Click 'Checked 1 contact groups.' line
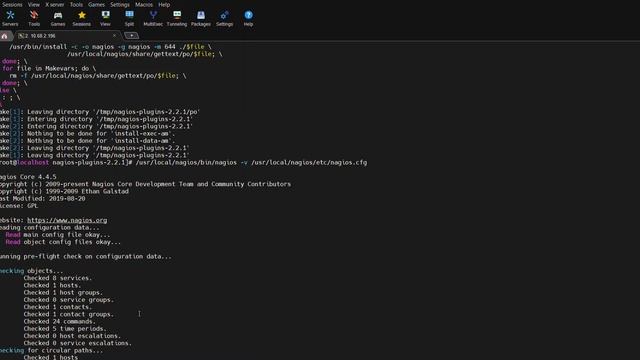 point(69,314)
